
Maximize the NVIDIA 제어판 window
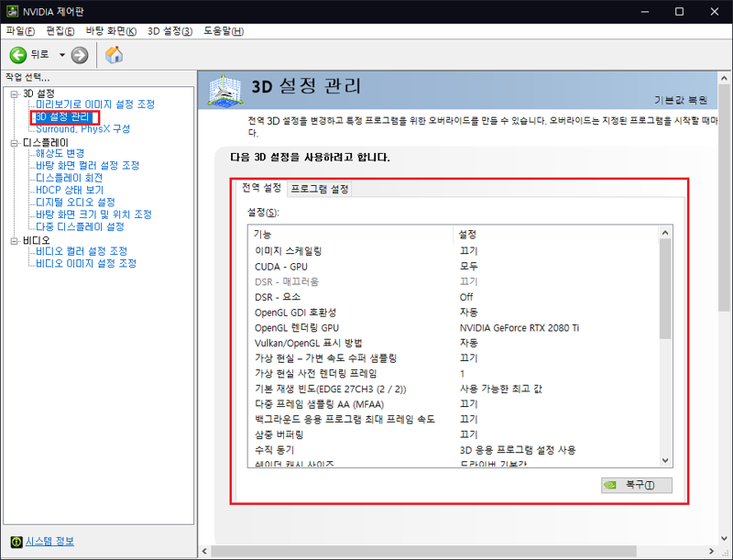point(679,12)
